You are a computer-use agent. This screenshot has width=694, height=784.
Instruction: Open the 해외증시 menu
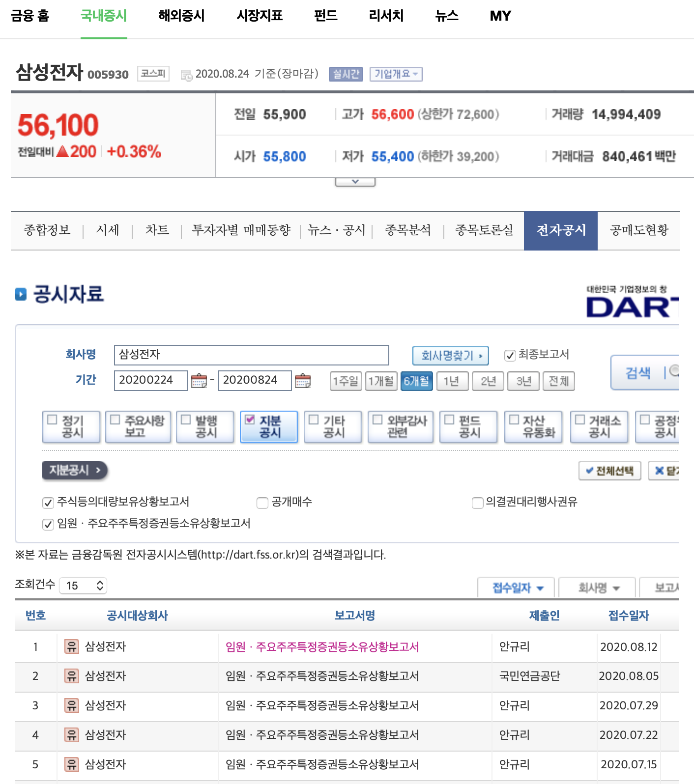(x=181, y=16)
